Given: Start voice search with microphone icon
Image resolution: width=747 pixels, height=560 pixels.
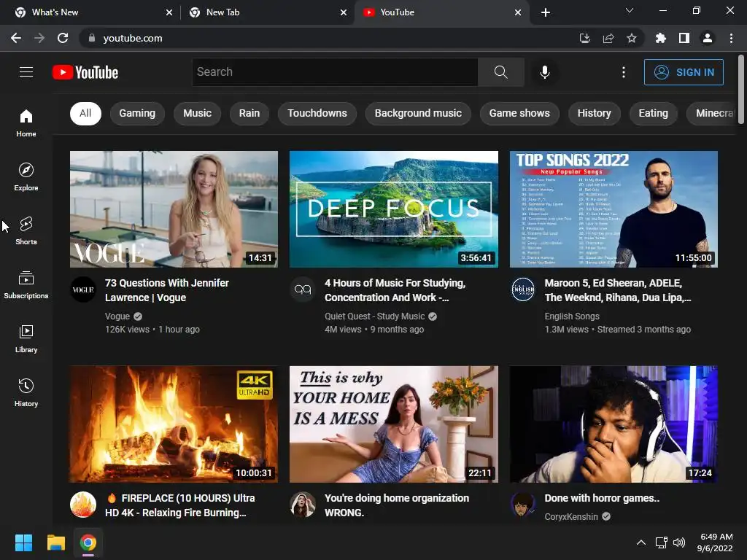Looking at the screenshot, I should pos(544,72).
